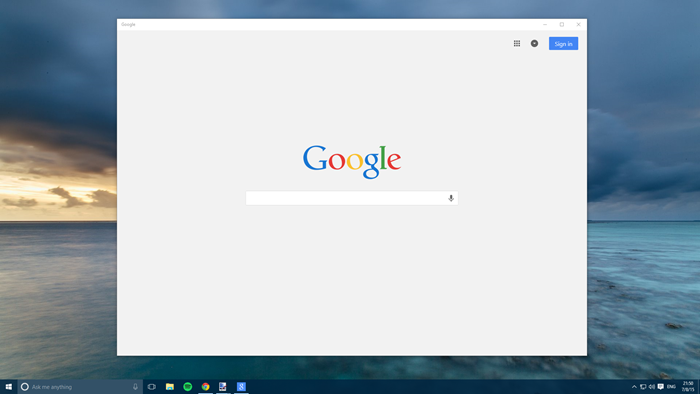Switch to Chrome in the taskbar

click(x=205, y=387)
